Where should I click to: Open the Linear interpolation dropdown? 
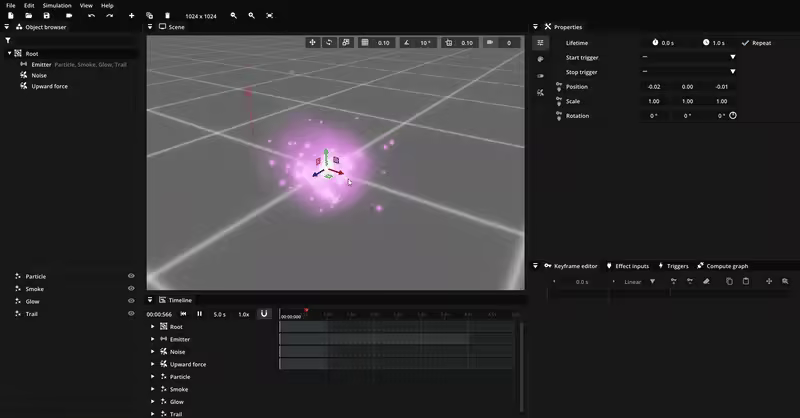coord(640,282)
